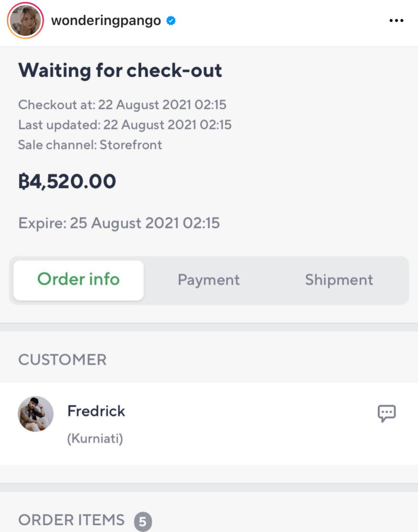418x532 pixels.
Task: Tap Fredrick's customer avatar
Action: pyautogui.click(x=36, y=414)
